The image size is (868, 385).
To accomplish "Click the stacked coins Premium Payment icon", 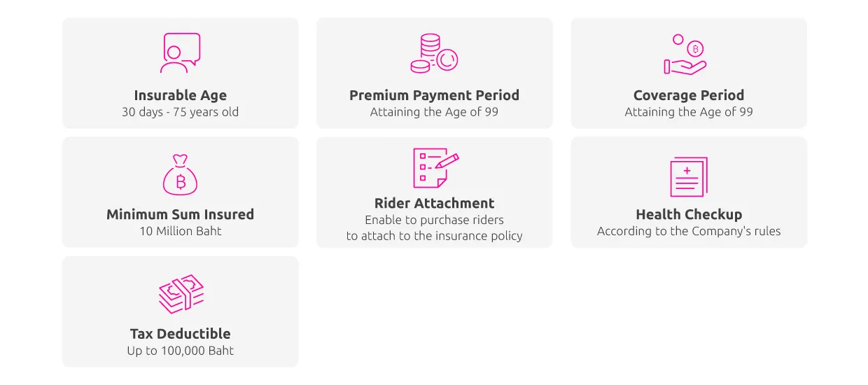I will 434,53.
